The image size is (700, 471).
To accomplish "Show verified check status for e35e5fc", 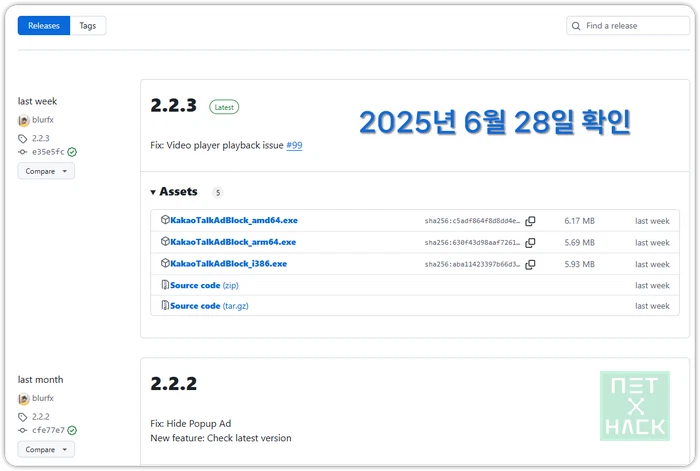I will [72, 152].
